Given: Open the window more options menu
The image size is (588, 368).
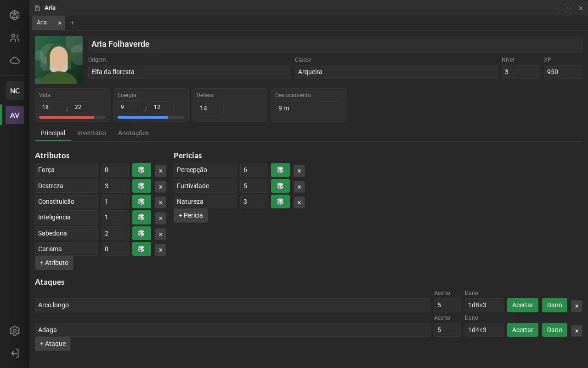Looking at the screenshot, I should point(569,8).
